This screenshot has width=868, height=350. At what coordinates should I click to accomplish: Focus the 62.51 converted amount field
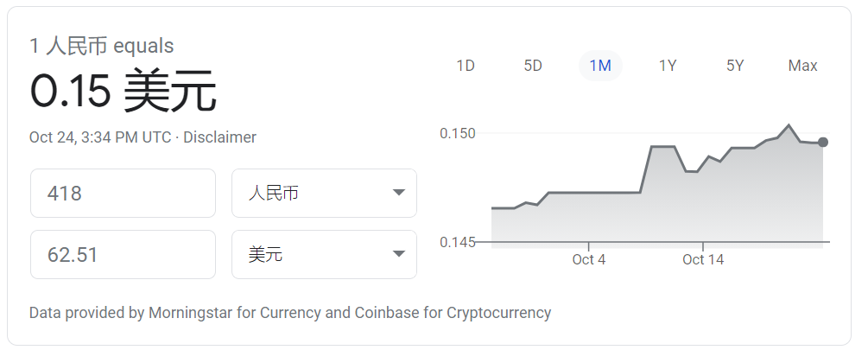[x=123, y=255]
